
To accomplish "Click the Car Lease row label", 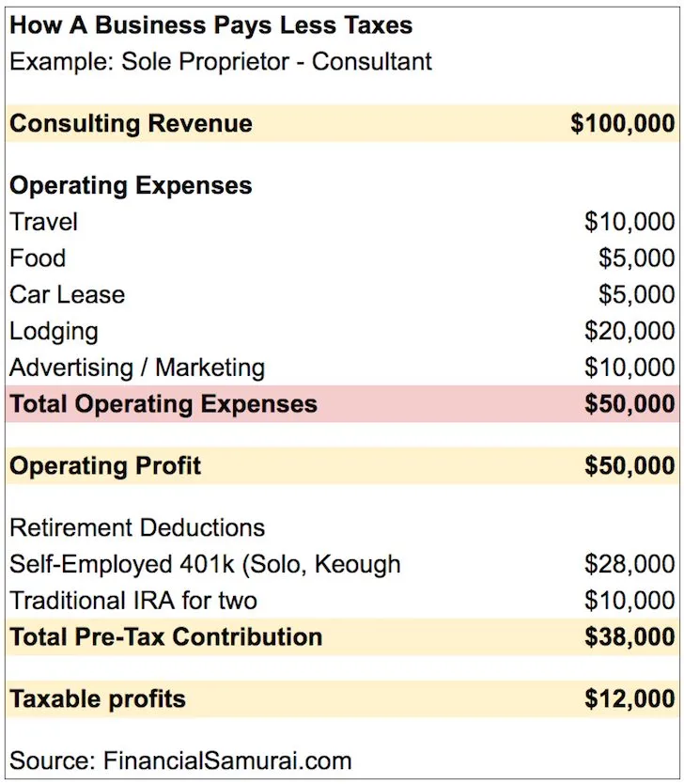I will click(68, 294).
